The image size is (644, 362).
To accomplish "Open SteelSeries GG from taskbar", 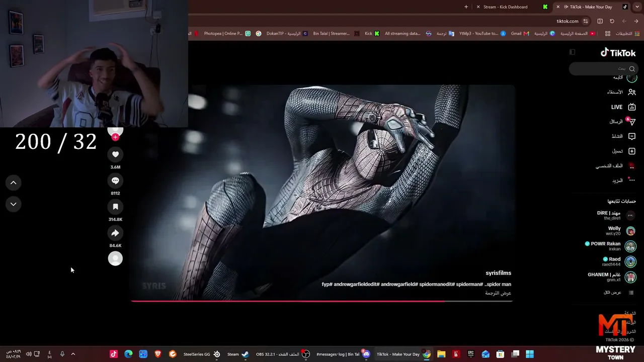I will [202, 354].
